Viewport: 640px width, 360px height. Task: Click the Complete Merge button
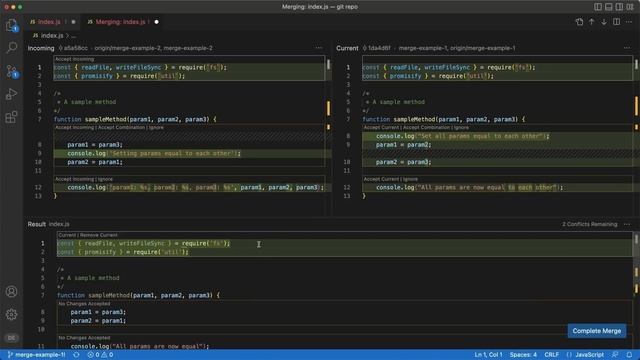(596, 331)
